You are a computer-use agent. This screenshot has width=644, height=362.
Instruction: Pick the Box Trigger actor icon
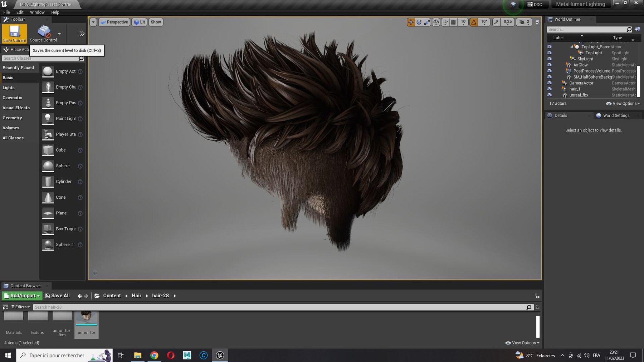pos(48,229)
